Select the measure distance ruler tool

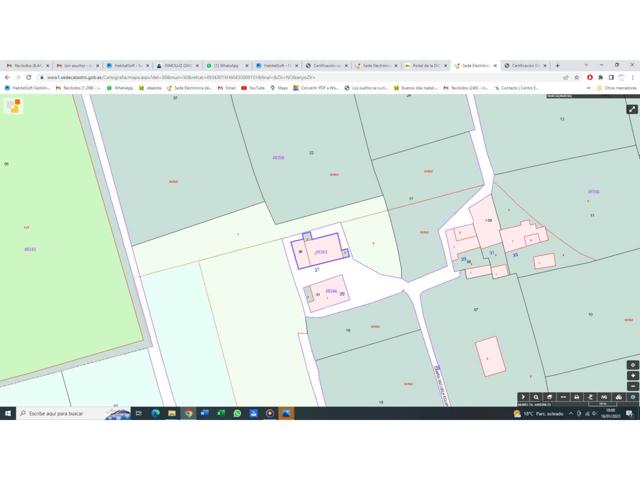[564, 397]
